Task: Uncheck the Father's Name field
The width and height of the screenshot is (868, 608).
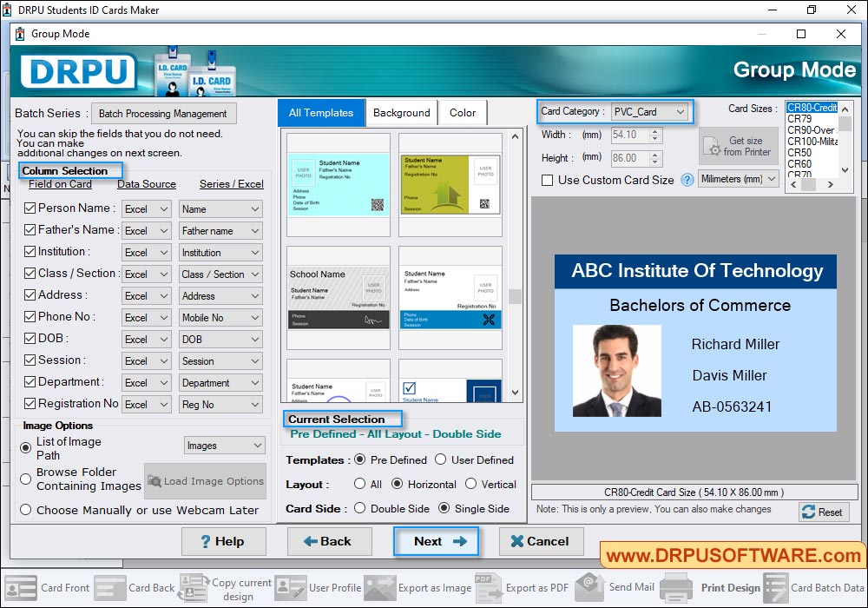Action: coord(28,229)
